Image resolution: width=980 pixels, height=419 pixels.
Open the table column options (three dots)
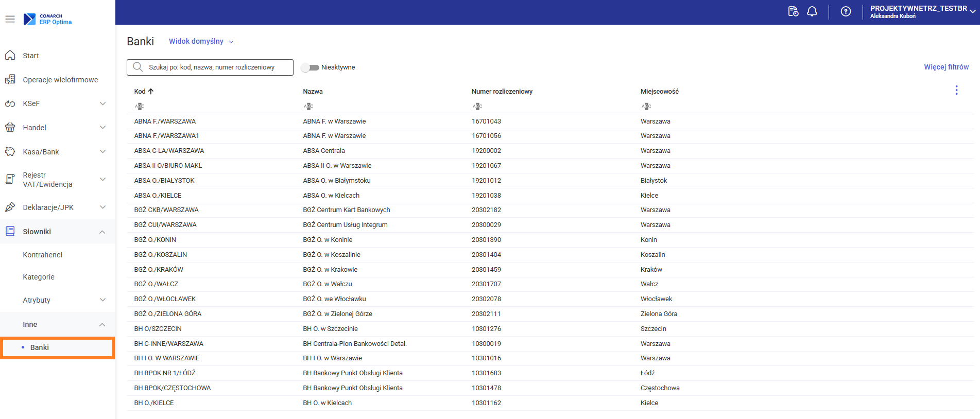(956, 90)
